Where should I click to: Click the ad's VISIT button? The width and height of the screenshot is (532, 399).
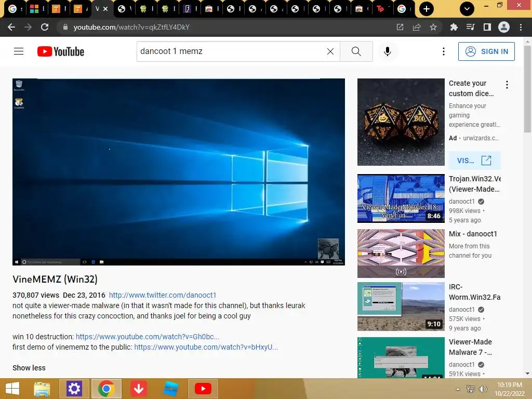click(x=474, y=161)
